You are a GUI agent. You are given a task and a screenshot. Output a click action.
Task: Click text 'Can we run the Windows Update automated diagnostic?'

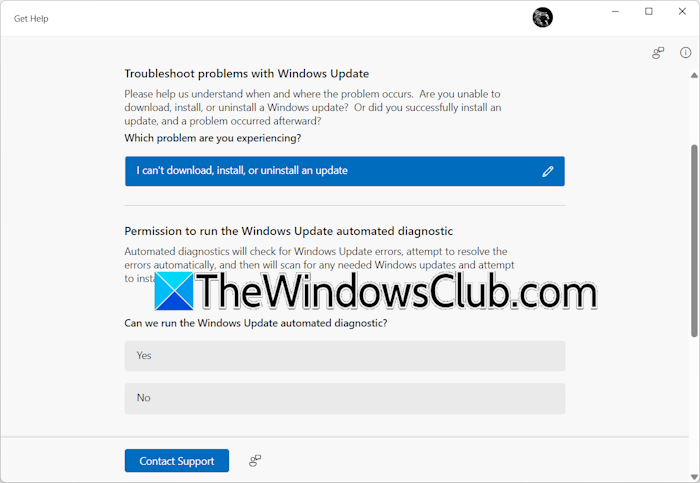pyautogui.click(x=256, y=323)
